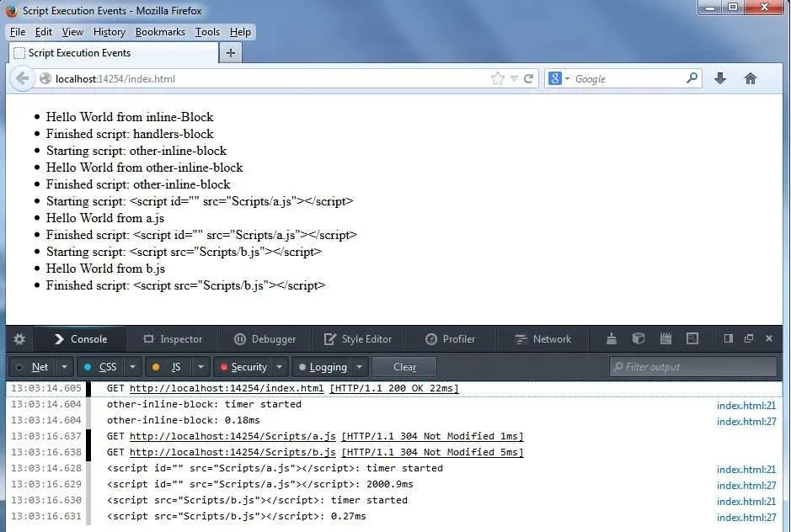Viewport: 791px width, 532px height.
Task: Open URL history dropdown arrow
Action: [514, 78]
